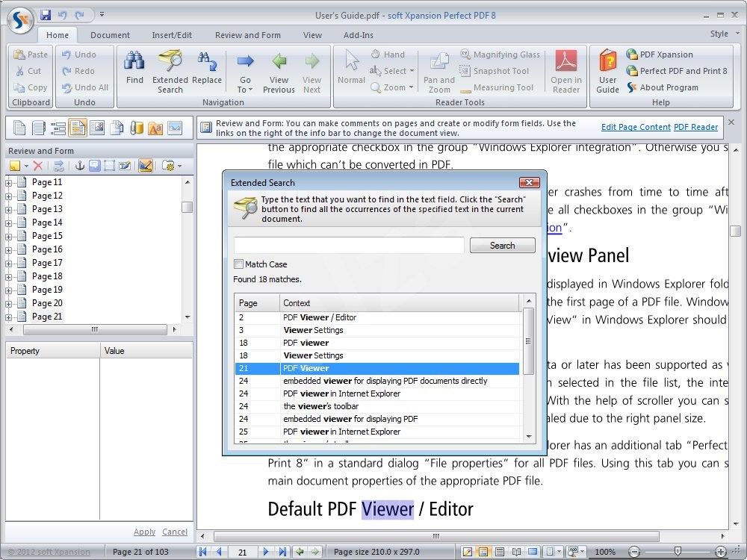This screenshot has height=560, width=747.
Task: Switch to the Add-Ins ribbon tab
Action: pos(359,35)
